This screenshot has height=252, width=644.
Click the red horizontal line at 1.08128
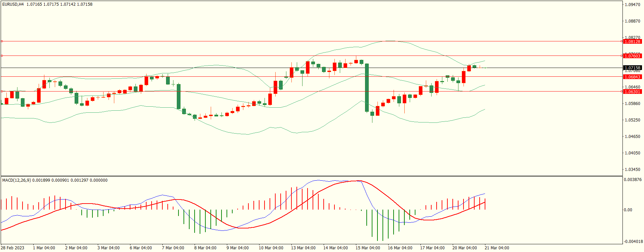311,41
